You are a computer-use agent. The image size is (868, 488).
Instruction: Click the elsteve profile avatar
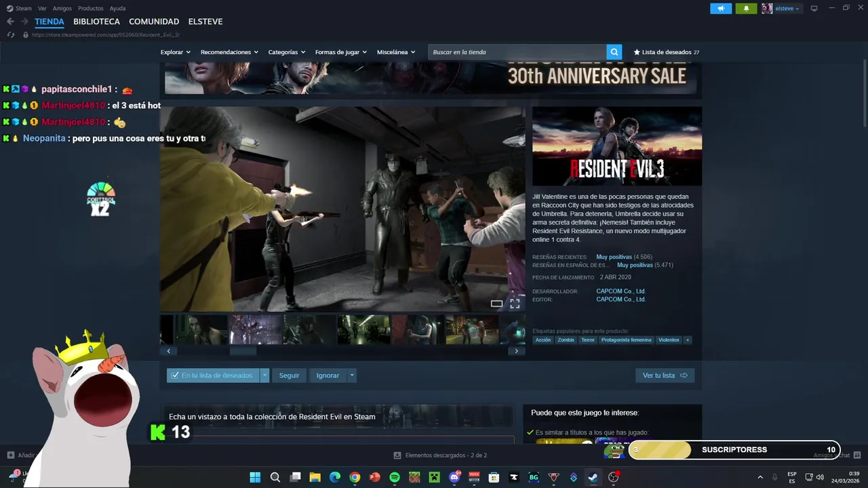tap(767, 8)
